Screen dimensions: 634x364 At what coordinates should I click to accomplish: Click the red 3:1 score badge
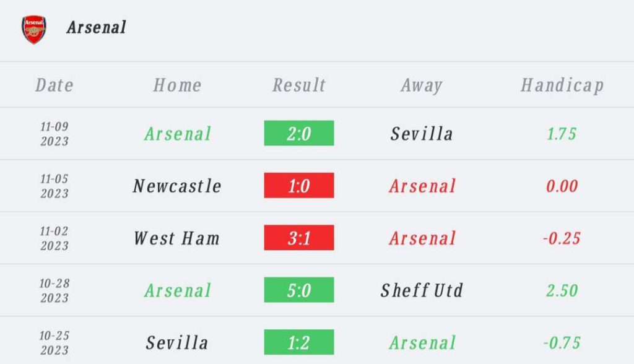click(x=299, y=238)
